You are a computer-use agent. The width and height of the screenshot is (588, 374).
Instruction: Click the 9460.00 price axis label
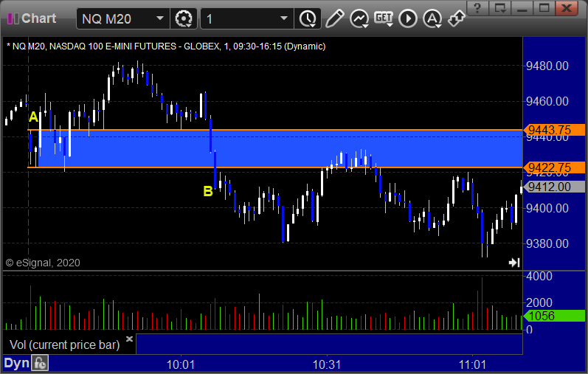[x=547, y=101]
